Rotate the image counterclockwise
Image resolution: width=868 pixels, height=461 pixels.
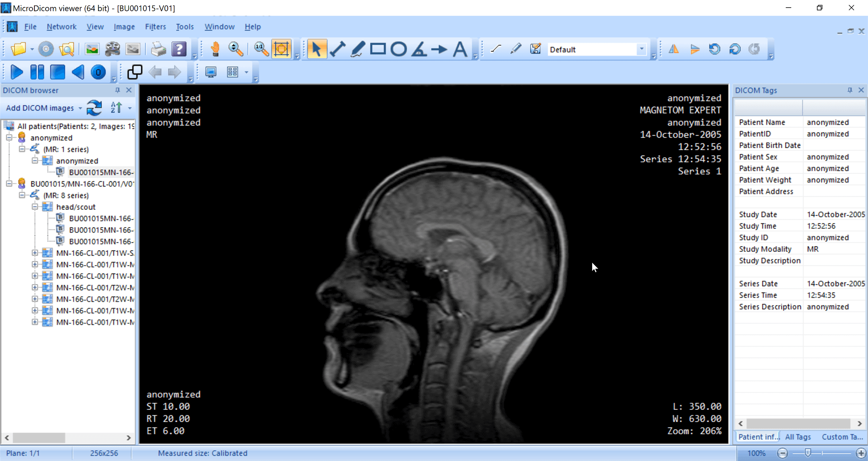(x=714, y=49)
